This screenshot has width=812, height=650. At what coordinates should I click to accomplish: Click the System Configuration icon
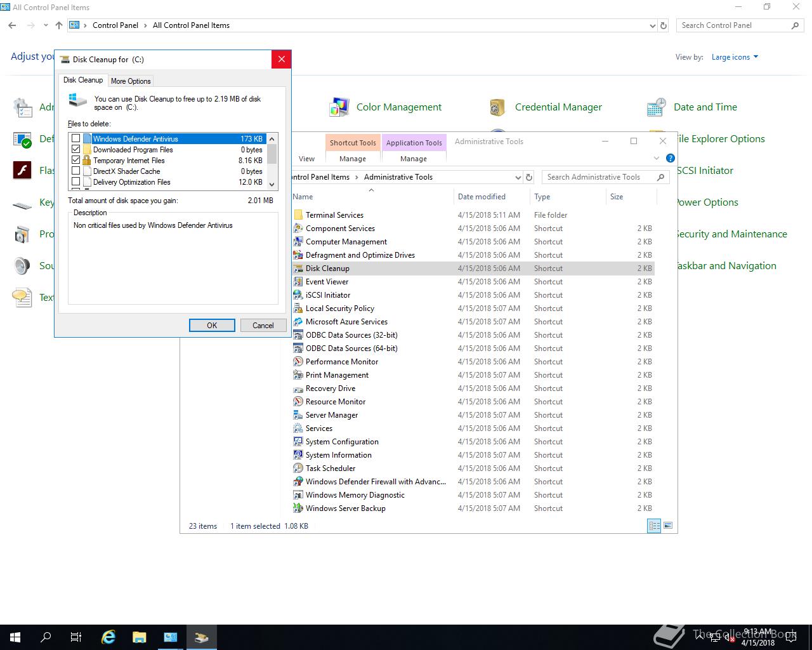(x=298, y=442)
